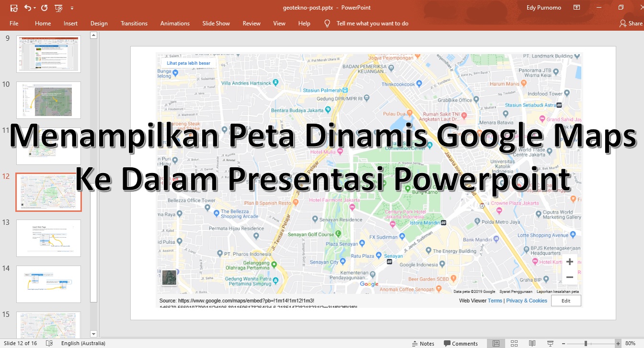Screen dimensions: 644x348
Task: Click slide panel scroll down arrow
Action: pos(93,334)
